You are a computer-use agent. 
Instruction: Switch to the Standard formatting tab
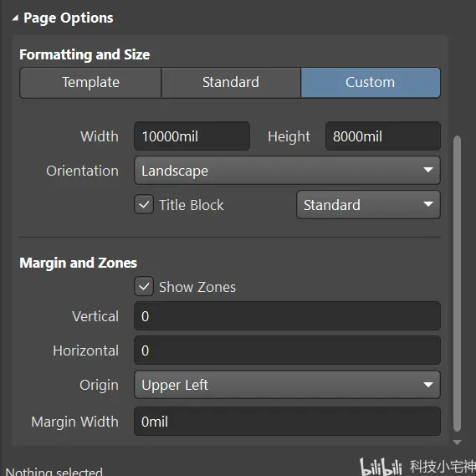pyautogui.click(x=231, y=83)
